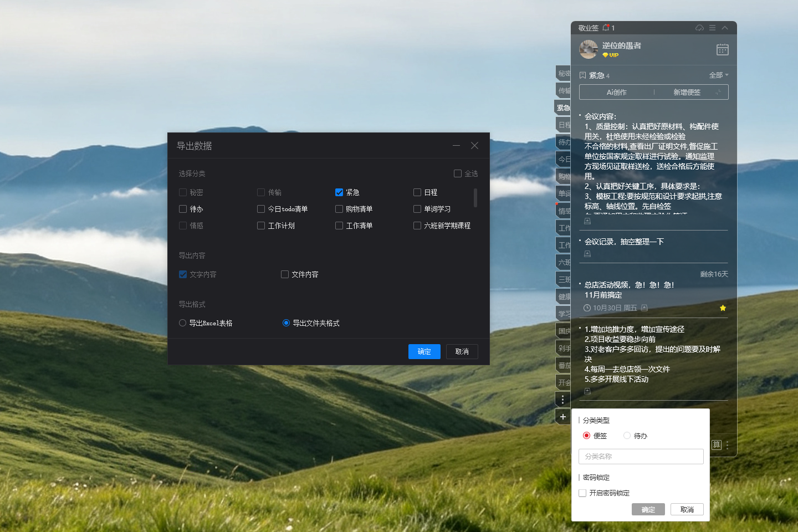This screenshot has height=532, width=798.
Task: Click the category list scrollbar in export dialog
Action: pos(475,197)
